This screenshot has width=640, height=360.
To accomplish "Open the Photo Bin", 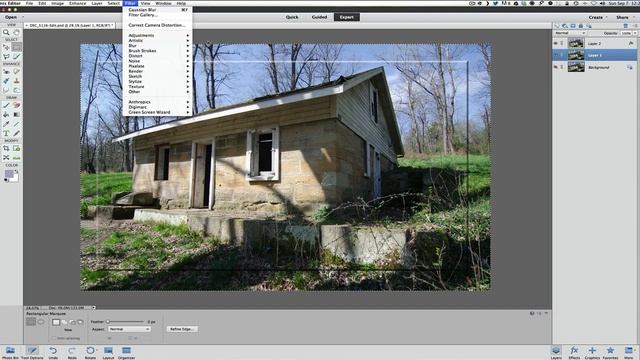I will coord(10,352).
